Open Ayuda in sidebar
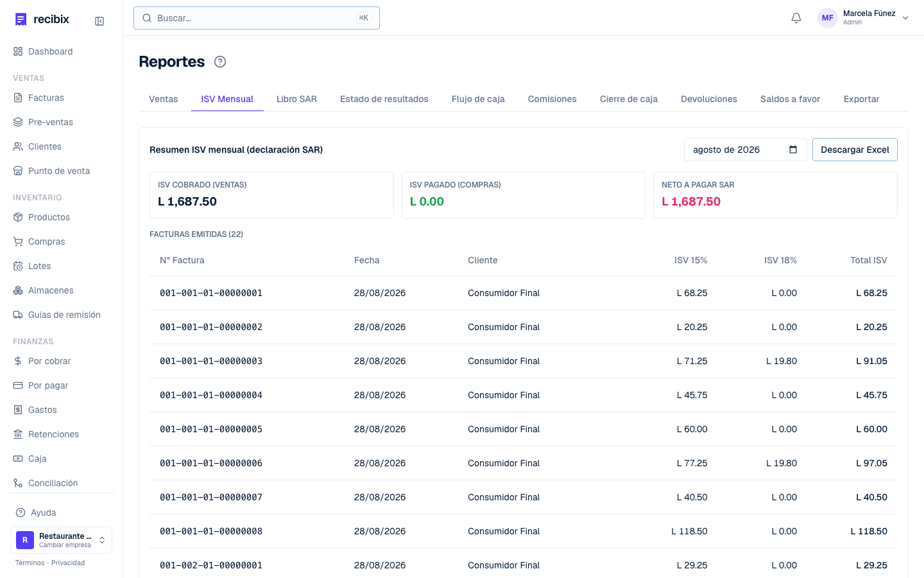The width and height of the screenshot is (924, 578). (61, 512)
